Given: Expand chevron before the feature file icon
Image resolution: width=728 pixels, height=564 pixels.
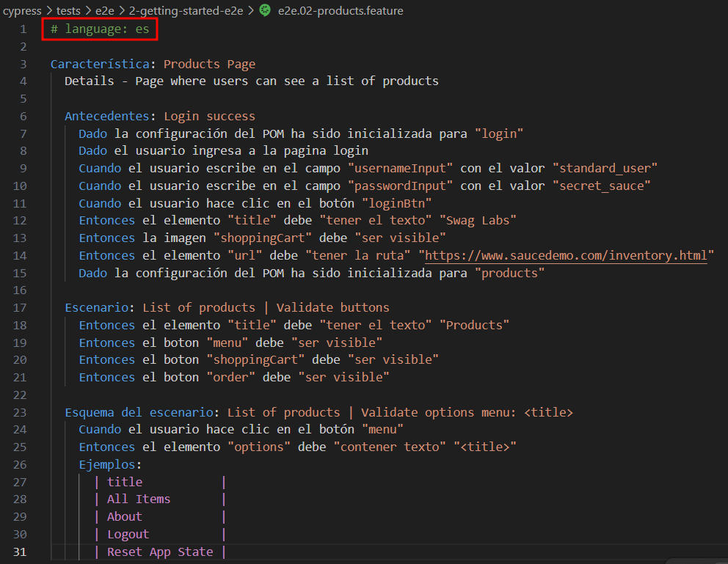Looking at the screenshot, I should pos(251,11).
